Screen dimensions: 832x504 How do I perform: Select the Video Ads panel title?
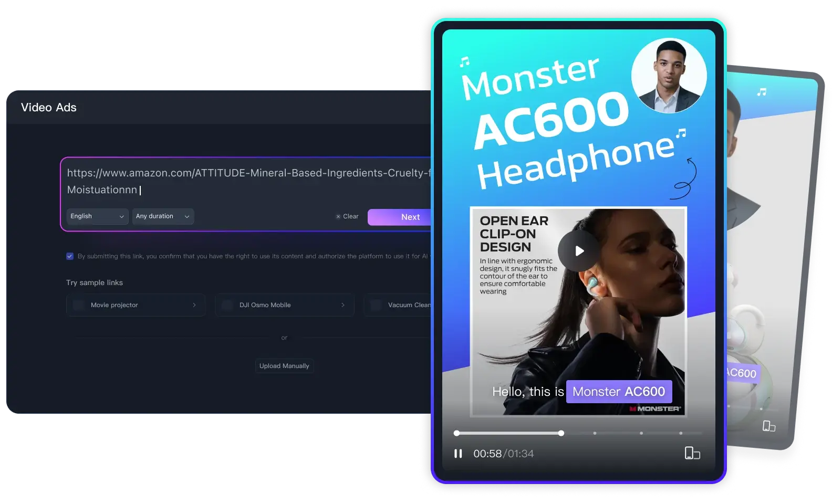[x=49, y=108]
